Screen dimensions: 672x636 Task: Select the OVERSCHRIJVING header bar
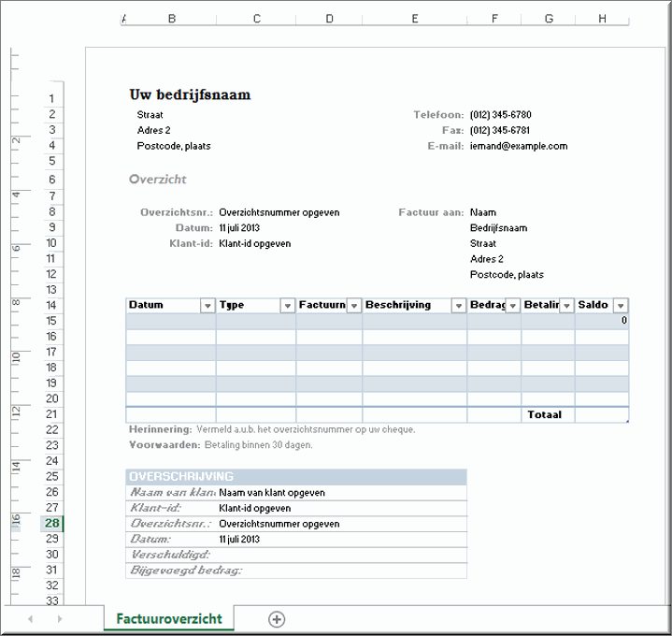295,477
